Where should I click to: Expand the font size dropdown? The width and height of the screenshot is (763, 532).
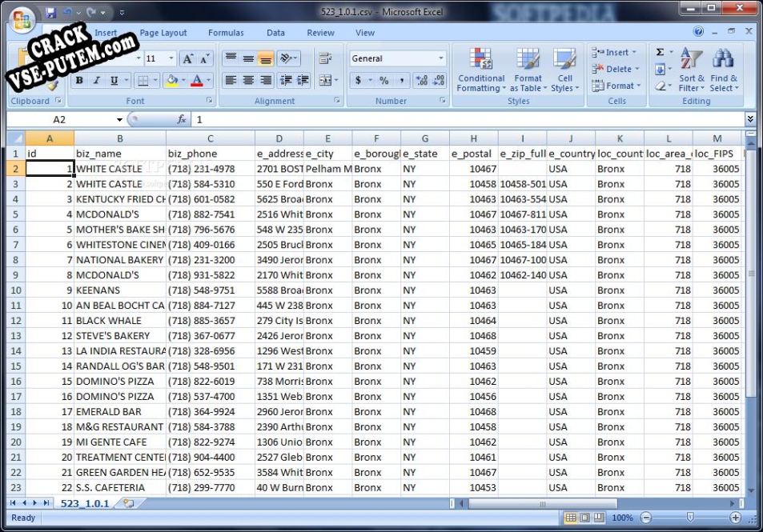pos(172,58)
